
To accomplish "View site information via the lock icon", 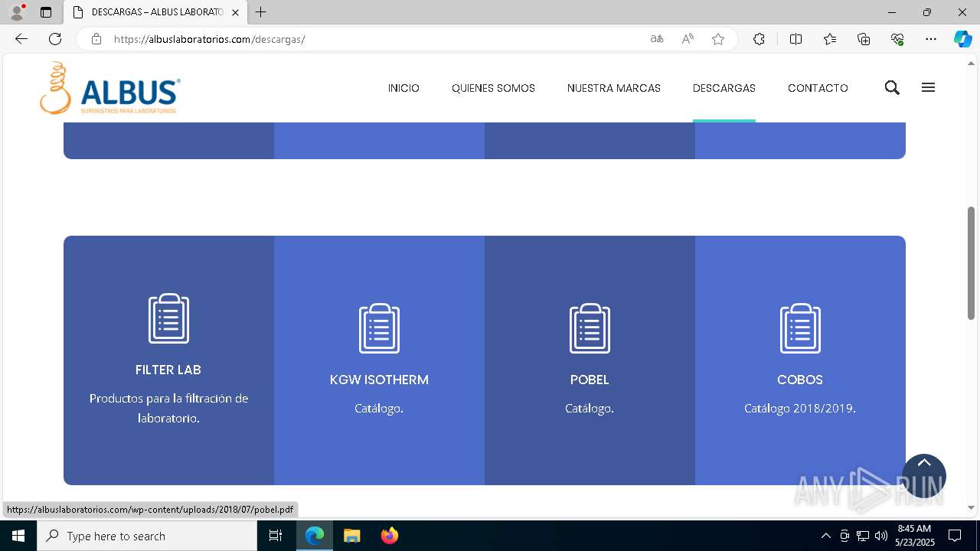I will (96, 39).
